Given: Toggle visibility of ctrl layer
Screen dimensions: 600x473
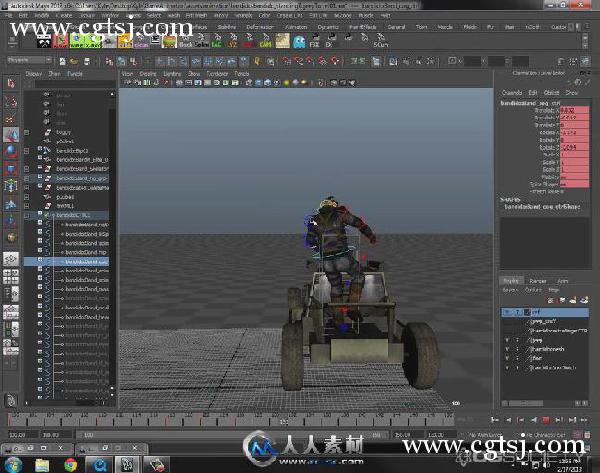Looking at the screenshot, I should (507, 313).
